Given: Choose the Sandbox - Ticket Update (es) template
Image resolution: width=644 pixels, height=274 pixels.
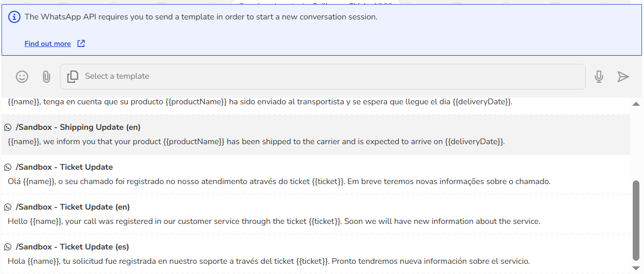Looking at the screenshot, I should pyautogui.click(x=316, y=254).
